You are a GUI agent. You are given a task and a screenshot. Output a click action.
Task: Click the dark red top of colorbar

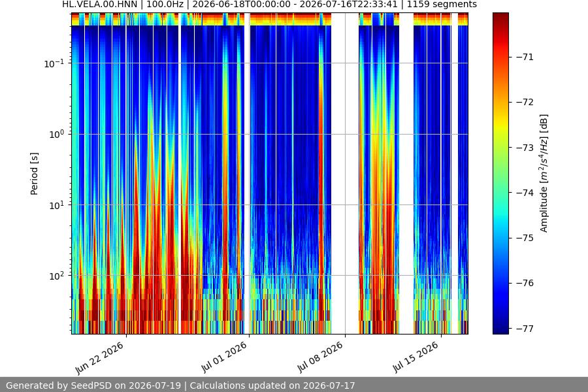[x=500, y=19]
